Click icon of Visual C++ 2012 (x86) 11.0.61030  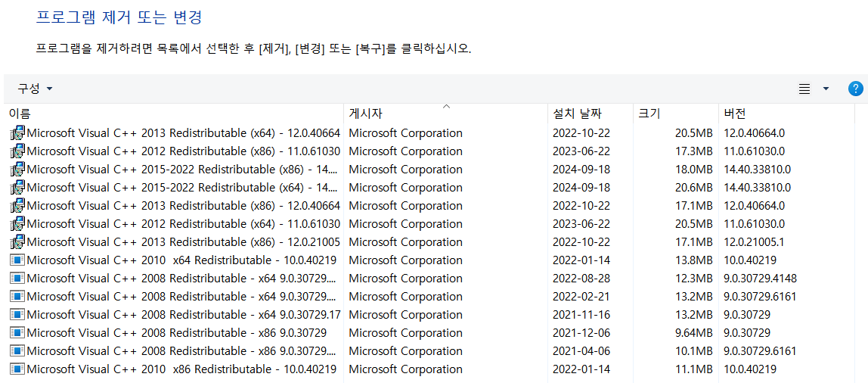click(17, 151)
